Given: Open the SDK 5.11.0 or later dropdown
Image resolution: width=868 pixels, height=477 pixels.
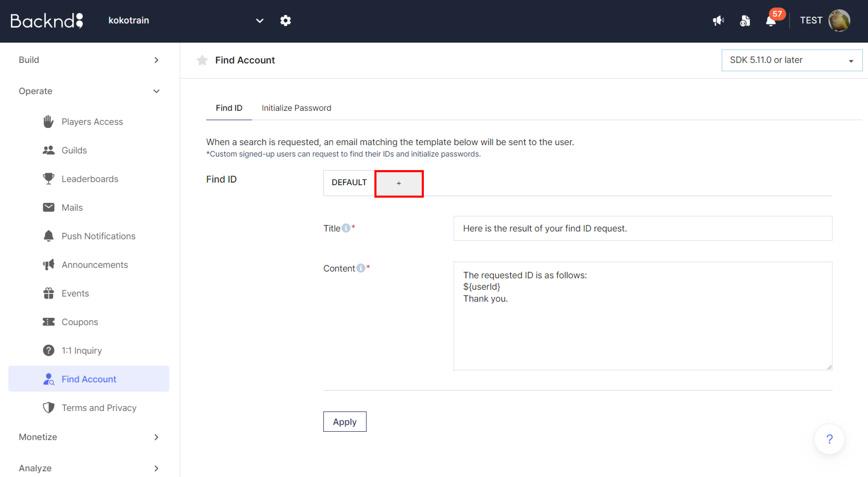Looking at the screenshot, I should coord(792,60).
